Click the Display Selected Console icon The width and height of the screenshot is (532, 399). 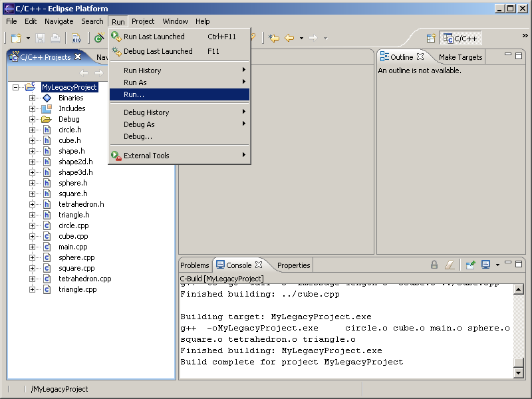486,265
